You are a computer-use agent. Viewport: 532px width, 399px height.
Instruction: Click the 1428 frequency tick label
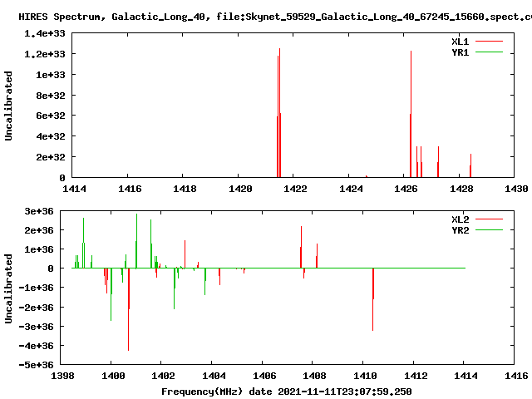(461, 189)
